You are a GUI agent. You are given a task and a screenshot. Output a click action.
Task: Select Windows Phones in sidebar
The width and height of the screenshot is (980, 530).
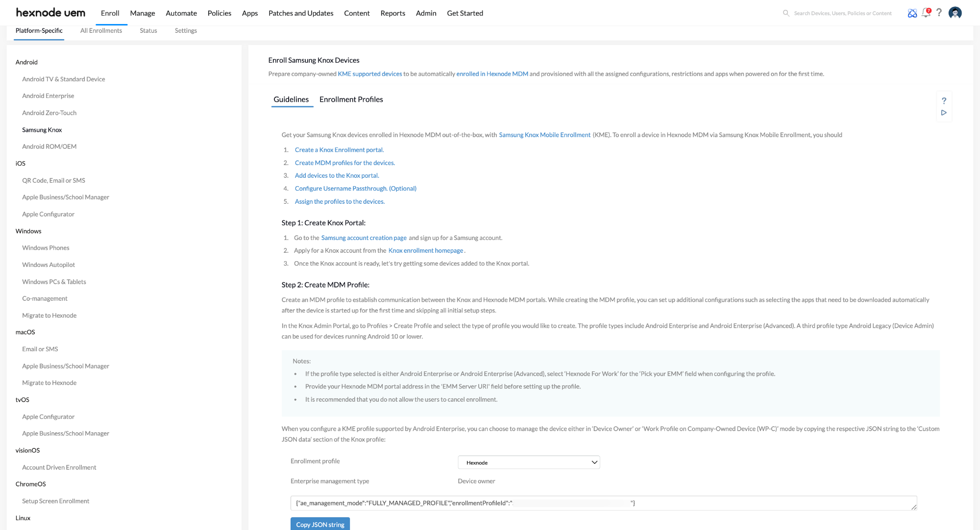click(46, 248)
